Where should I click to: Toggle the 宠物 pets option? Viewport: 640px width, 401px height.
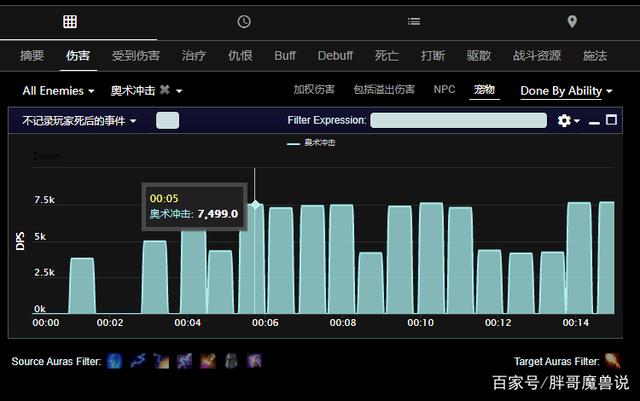484,90
